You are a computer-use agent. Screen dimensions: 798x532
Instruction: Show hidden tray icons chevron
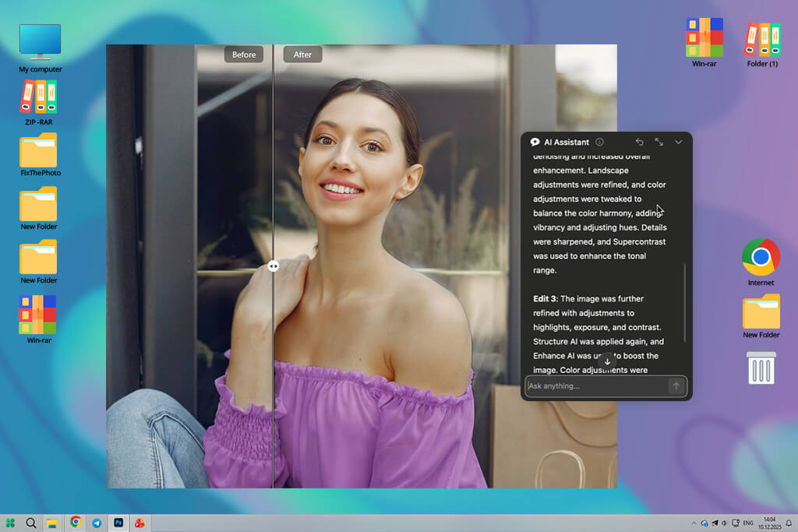tap(694, 523)
